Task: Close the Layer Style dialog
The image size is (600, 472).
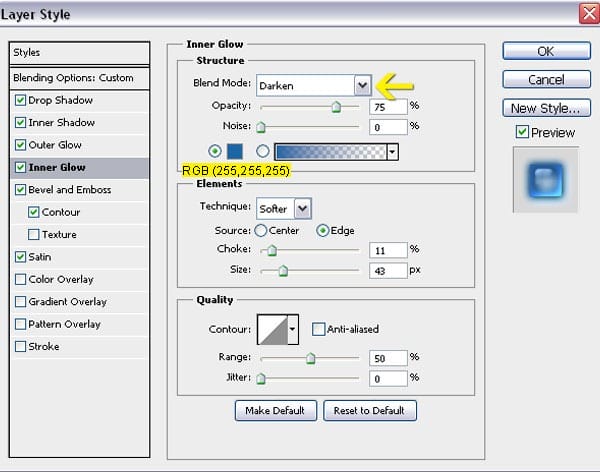Action: click(589, 14)
